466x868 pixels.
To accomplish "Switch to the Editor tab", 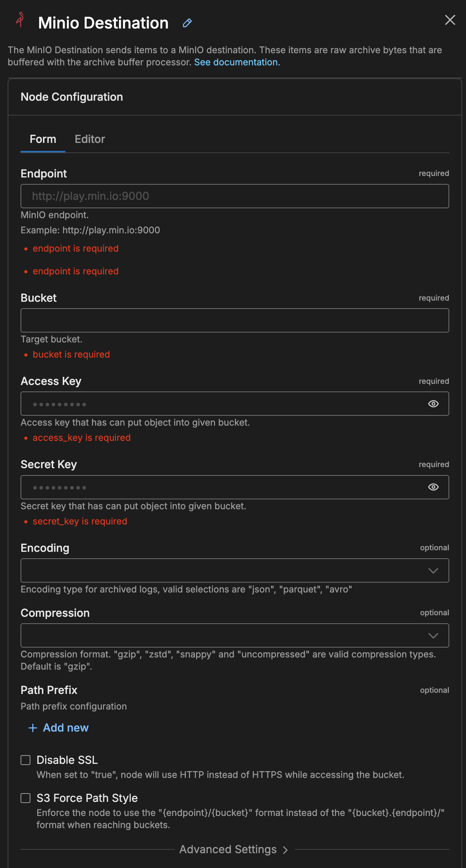I will tap(90, 139).
